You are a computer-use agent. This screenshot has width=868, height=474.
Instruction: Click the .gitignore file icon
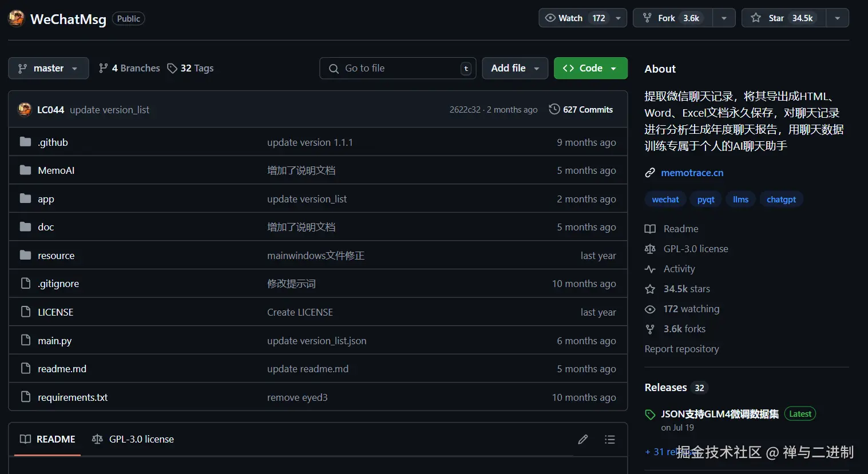[25, 283]
